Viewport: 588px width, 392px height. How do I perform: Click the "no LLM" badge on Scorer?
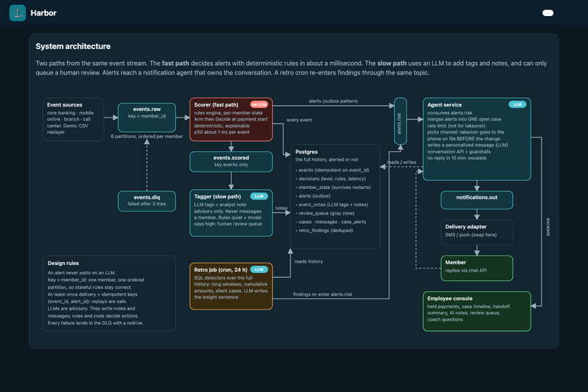tap(259, 104)
